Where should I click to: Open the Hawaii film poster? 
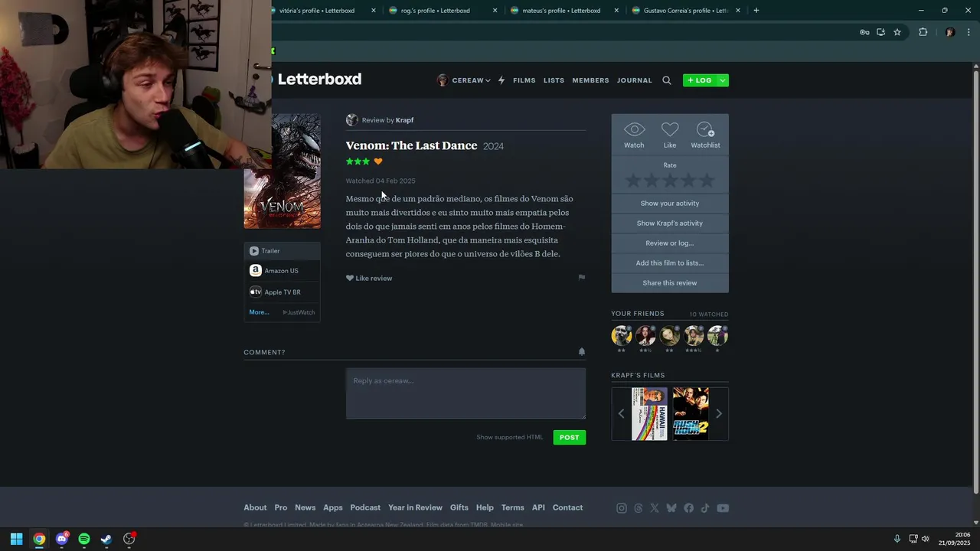coord(649,414)
